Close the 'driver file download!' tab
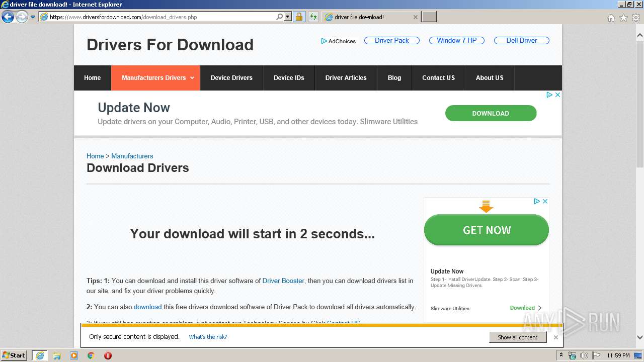The height and width of the screenshot is (362, 644). 416,17
